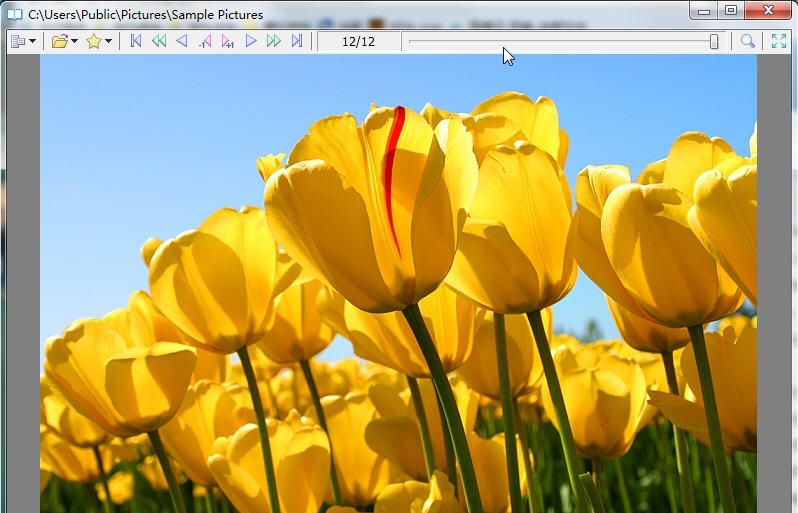Expand the open folder dropdown arrow
This screenshot has height=513, width=798.
point(75,41)
